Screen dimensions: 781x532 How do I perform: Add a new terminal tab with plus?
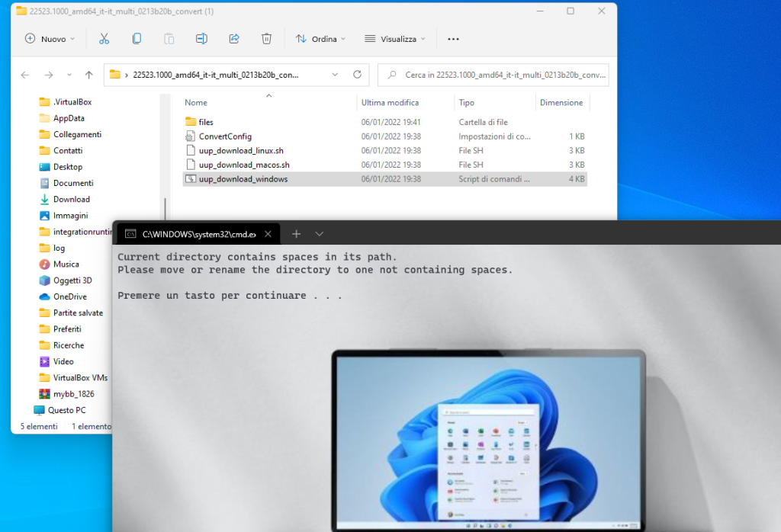(297, 234)
